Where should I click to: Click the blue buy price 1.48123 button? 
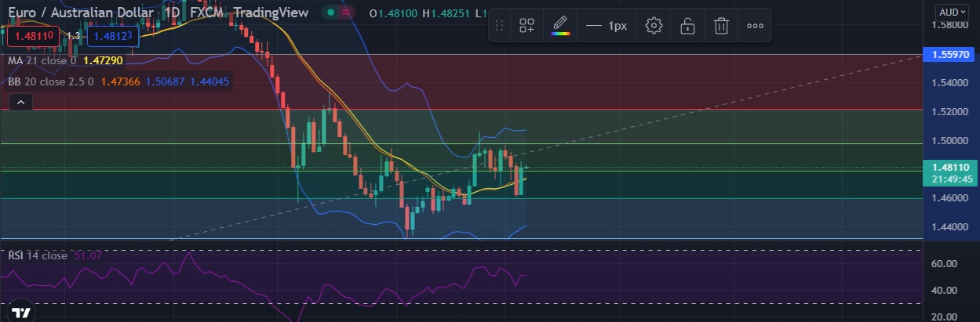coord(115,35)
